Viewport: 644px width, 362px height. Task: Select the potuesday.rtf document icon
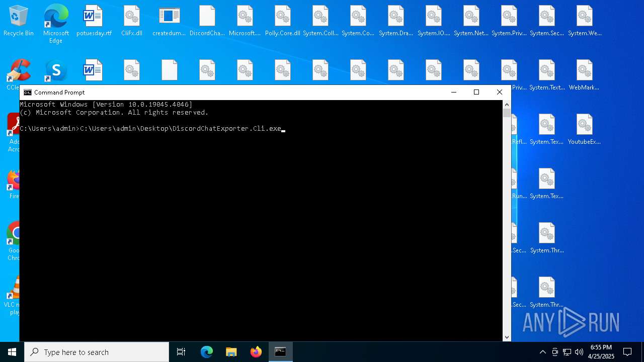coord(94,21)
